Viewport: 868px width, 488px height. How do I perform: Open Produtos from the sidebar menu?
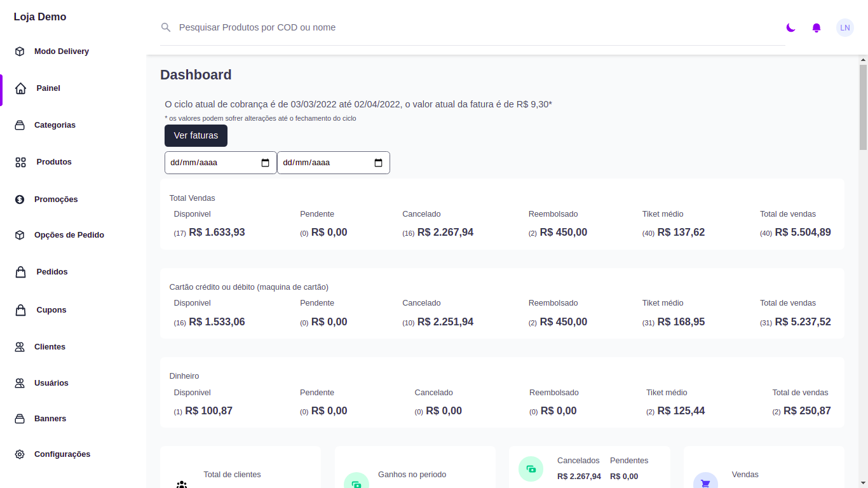(54, 162)
